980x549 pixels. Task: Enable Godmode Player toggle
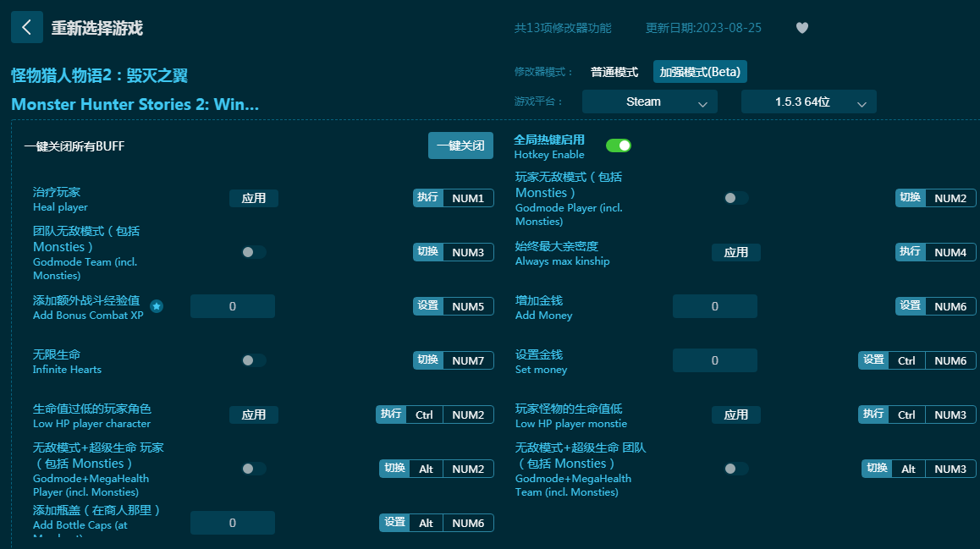735,198
